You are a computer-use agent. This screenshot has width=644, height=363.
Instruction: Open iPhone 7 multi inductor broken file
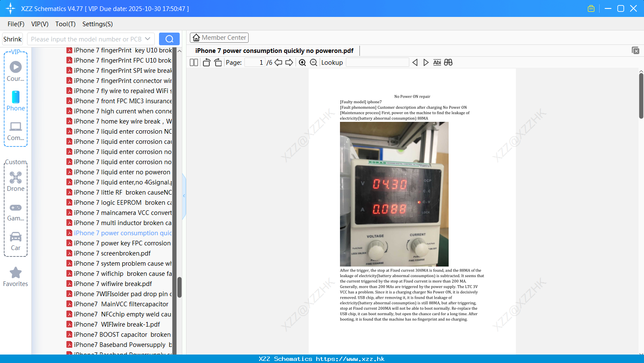coord(119,223)
